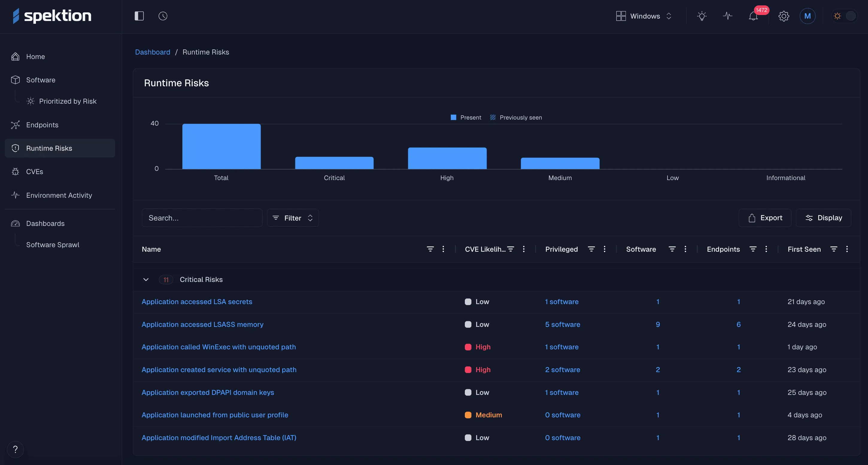Collapse the Critical Risks group
Image resolution: width=868 pixels, height=465 pixels.
click(146, 280)
